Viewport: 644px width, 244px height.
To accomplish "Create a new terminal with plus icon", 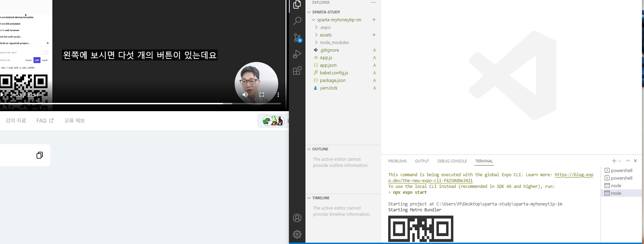I will (x=614, y=161).
